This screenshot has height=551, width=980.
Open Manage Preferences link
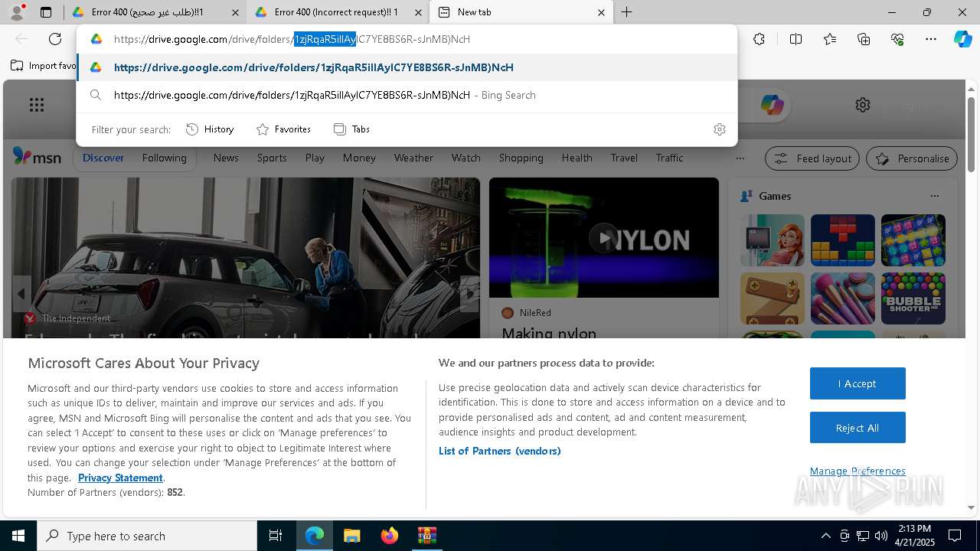point(857,471)
